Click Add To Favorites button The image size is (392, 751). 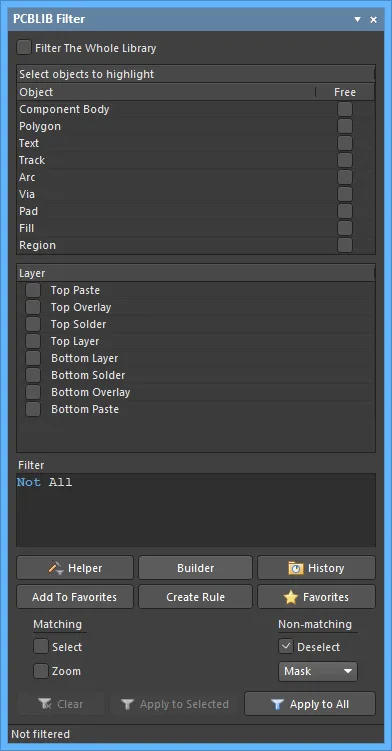pos(75,597)
